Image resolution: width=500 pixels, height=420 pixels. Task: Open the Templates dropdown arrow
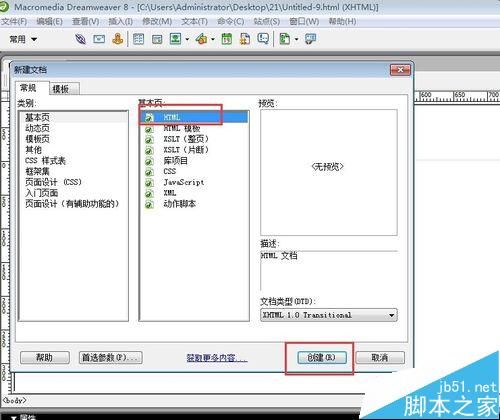(x=296, y=39)
